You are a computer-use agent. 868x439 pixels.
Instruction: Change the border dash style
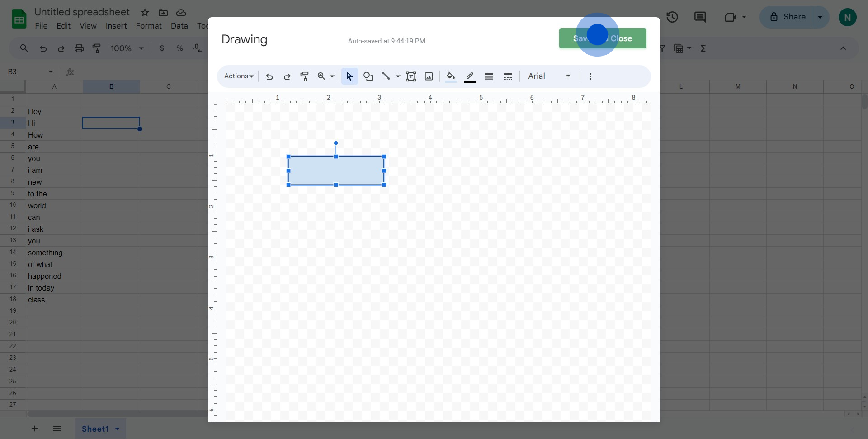click(508, 76)
